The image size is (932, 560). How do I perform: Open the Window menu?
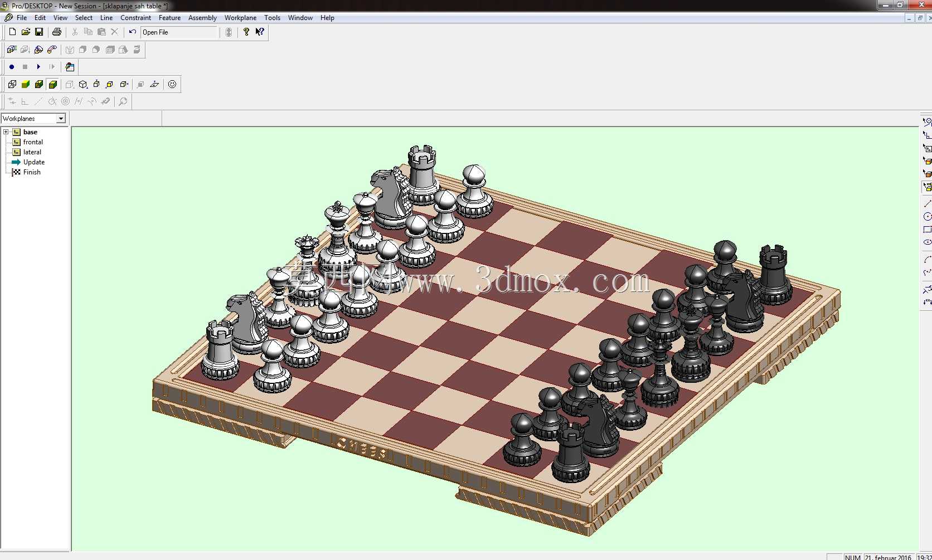click(300, 18)
